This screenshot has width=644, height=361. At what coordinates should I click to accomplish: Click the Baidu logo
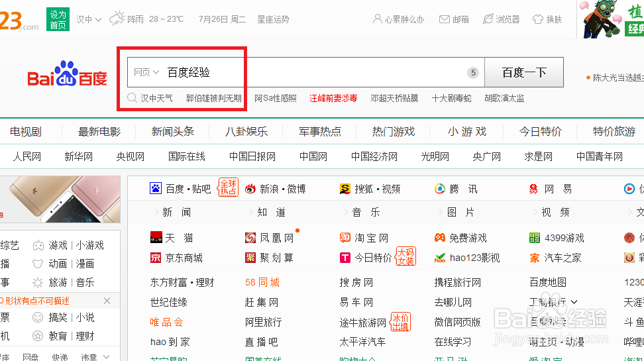[67, 74]
